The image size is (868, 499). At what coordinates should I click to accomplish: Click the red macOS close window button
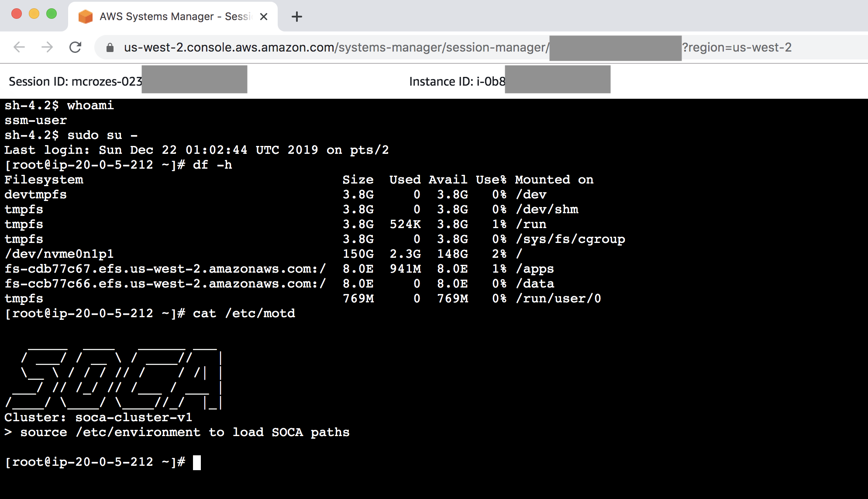pos(17,14)
